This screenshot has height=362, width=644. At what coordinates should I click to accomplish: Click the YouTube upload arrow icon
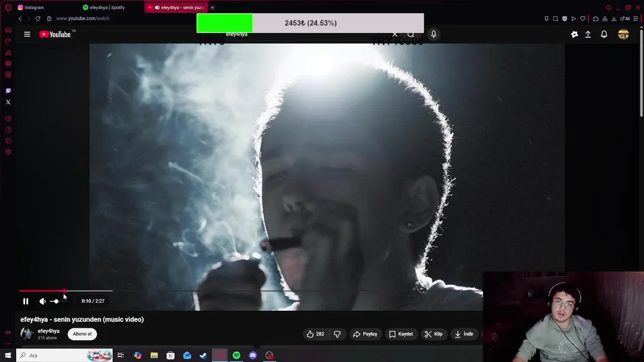pyautogui.click(x=588, y=34)
